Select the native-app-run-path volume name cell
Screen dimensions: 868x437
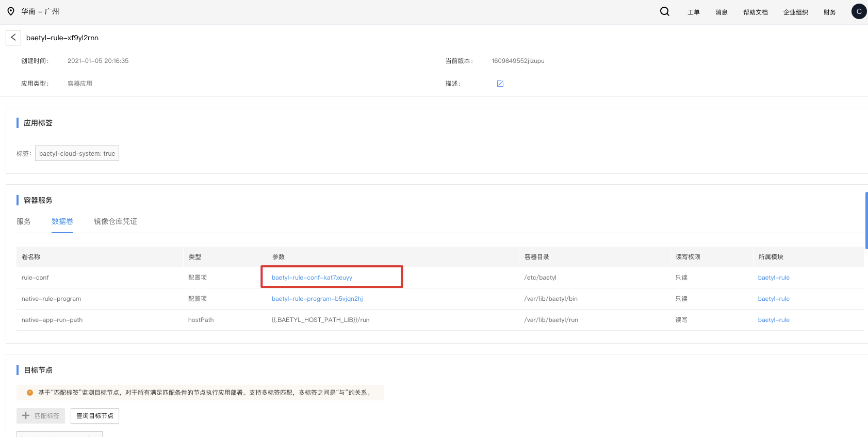[x=52, y=320]
